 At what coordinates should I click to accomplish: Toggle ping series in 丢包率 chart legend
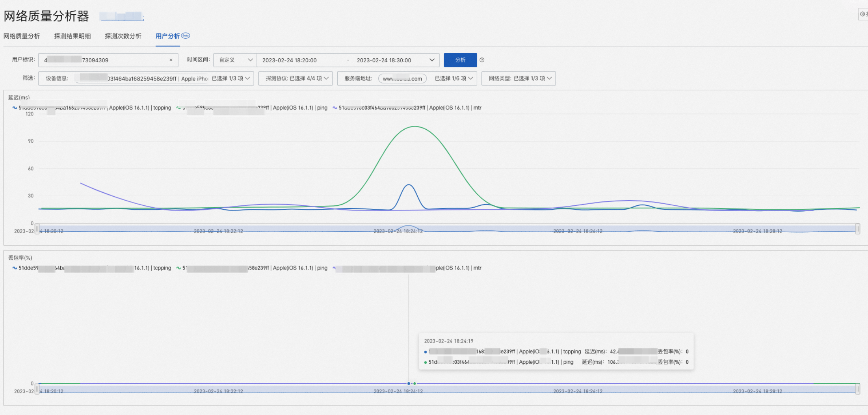(x=252, y=268)
